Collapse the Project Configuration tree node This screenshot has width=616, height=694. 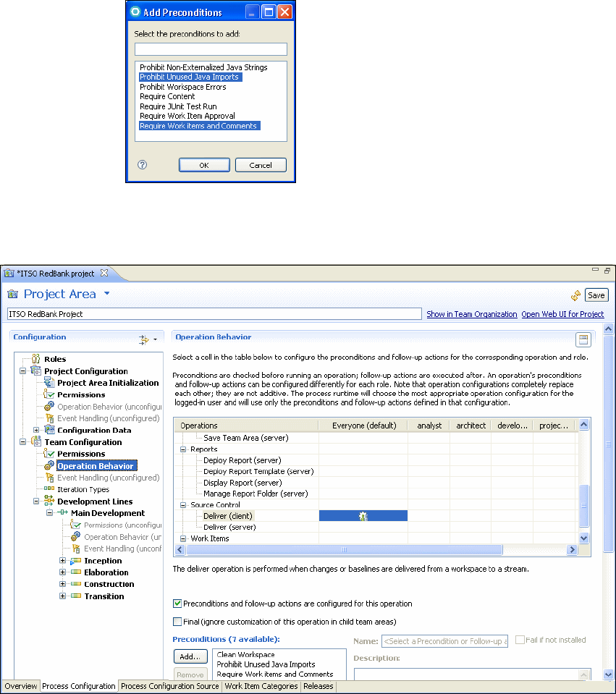click(23, 371)
